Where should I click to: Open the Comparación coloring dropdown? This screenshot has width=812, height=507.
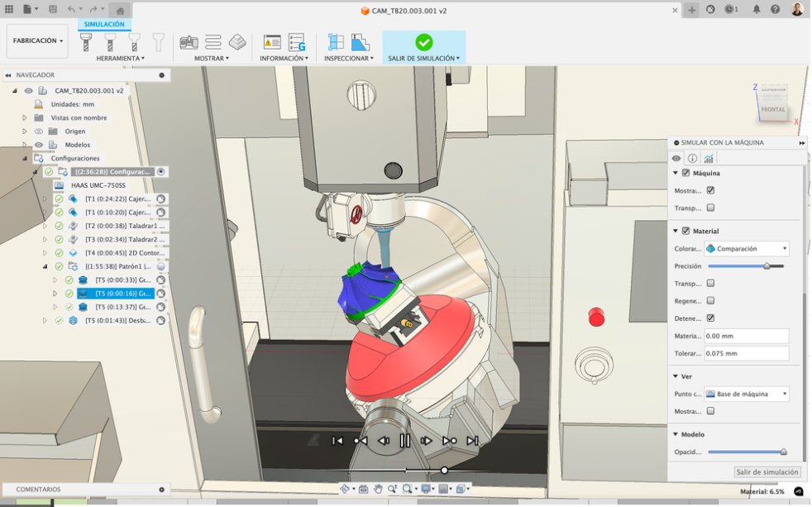(x=746, y=249)
